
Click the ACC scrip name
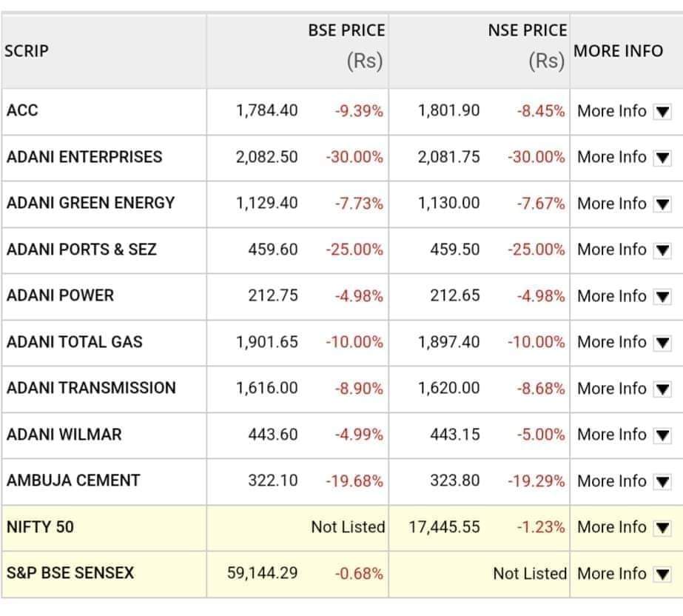pyautogui.click(x=22, y=110)
